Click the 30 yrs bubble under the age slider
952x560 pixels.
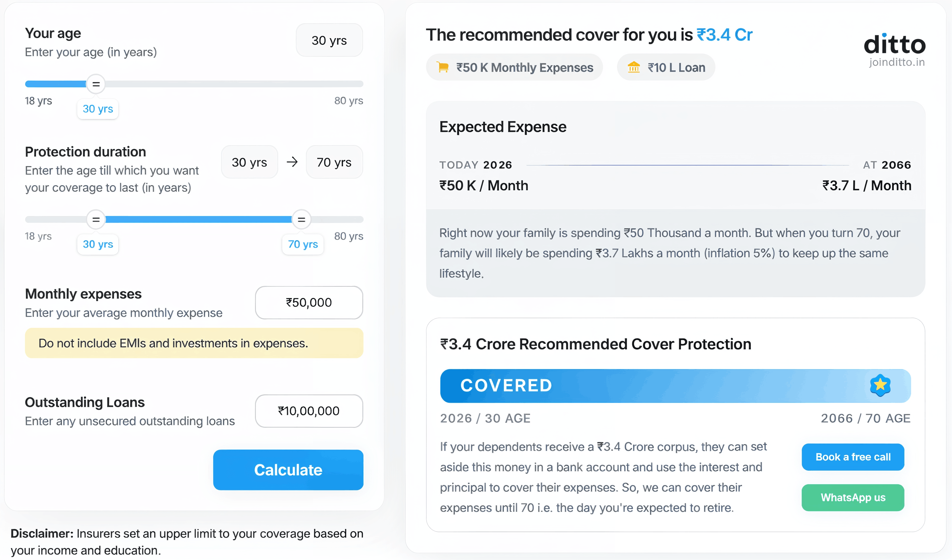pos(98,109)
